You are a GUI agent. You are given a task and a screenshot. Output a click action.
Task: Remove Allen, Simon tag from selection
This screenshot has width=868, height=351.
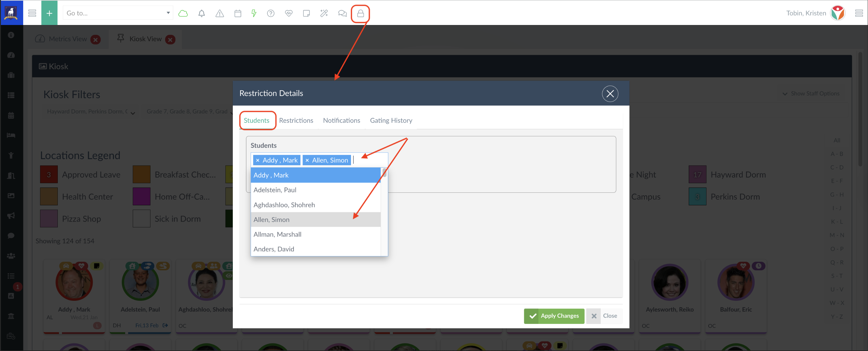click(307, 160)
